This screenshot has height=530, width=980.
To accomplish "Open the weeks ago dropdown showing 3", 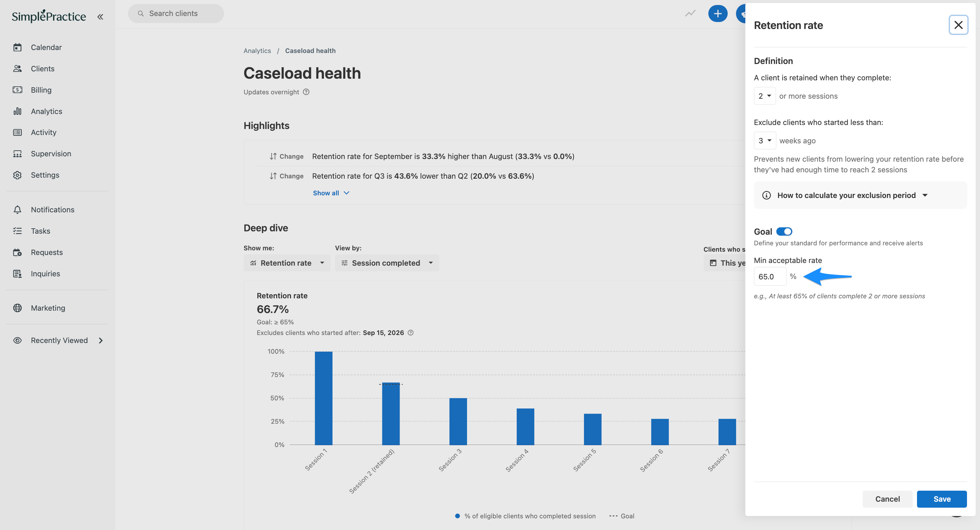I will point(765,140).
